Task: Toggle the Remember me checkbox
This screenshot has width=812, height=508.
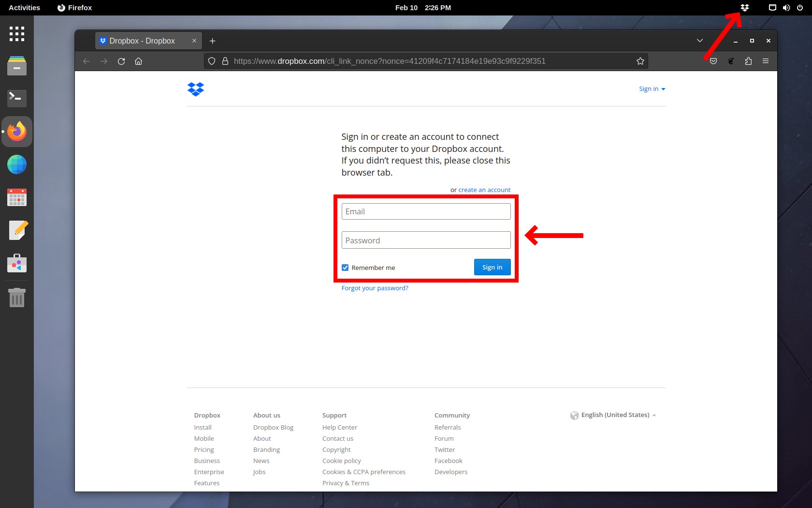Action: click(345, 268)
